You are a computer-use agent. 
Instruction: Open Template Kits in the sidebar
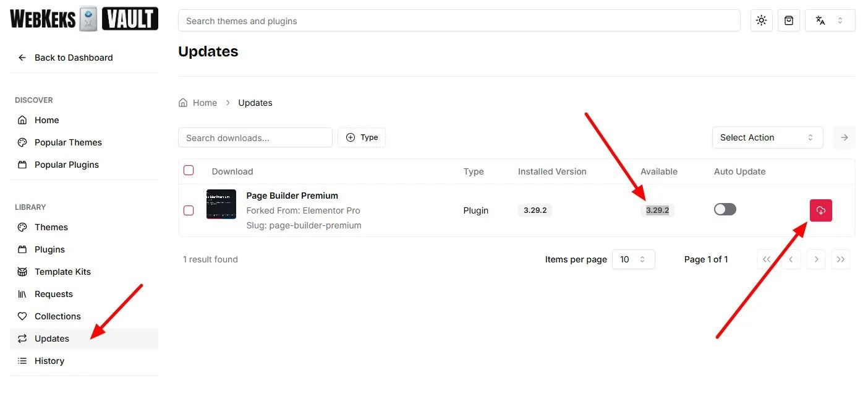[62, 272]
